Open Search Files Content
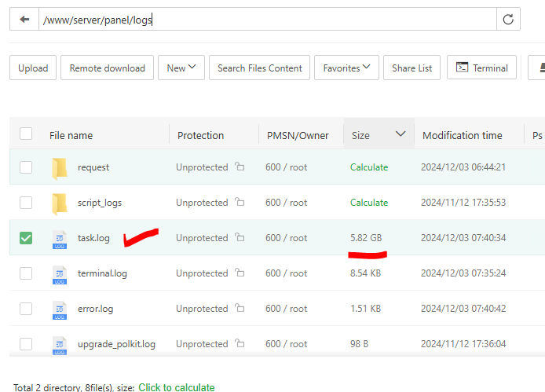Viewport: 545px width, 392px height. point(259,68)
